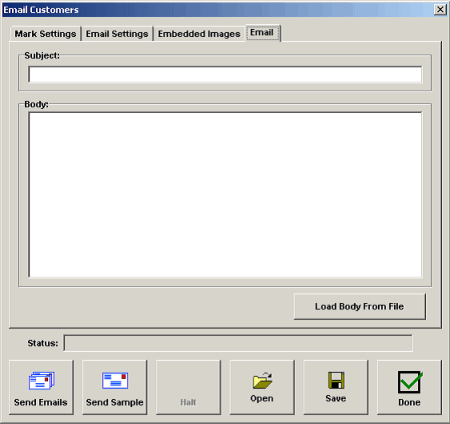Screen dimensions: 450x424
Task: Focus the Subject text field
Action: click(225, 74)
